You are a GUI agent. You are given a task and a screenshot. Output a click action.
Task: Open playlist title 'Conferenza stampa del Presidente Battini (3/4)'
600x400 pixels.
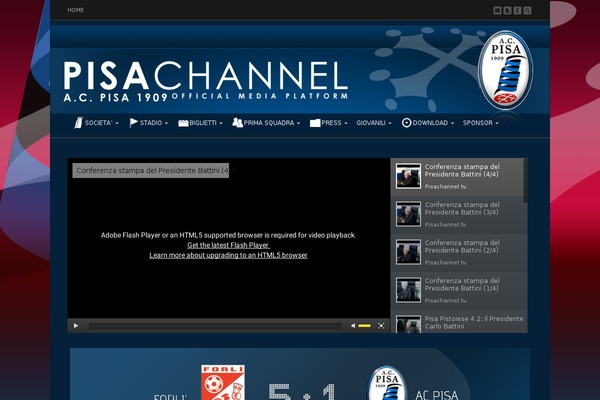pyautogui.click(x=462, y=208)
